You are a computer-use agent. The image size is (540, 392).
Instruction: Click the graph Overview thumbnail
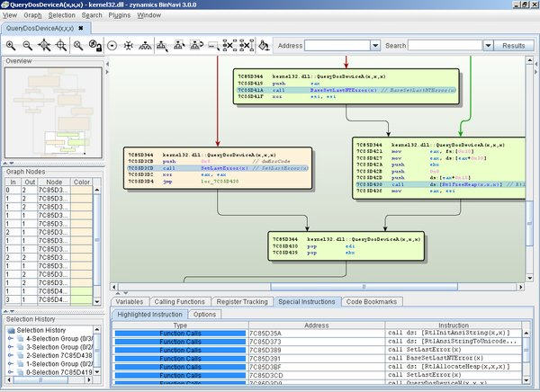tap(52, 111)
